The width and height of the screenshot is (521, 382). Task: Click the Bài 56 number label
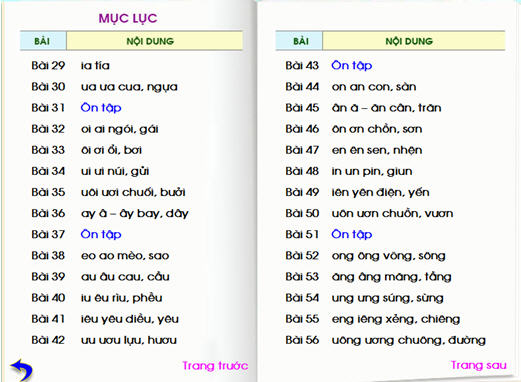tap(302, 340)
